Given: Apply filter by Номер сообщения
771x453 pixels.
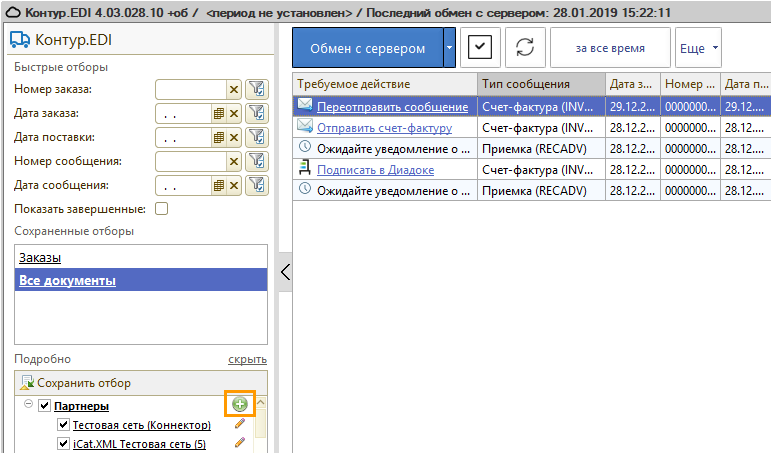Looking at the screenshot, I should click(257, 161).
